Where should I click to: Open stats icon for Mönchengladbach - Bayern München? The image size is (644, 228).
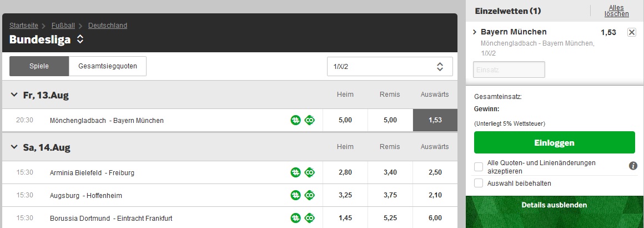pyautogui.click(x=295, y=120)
